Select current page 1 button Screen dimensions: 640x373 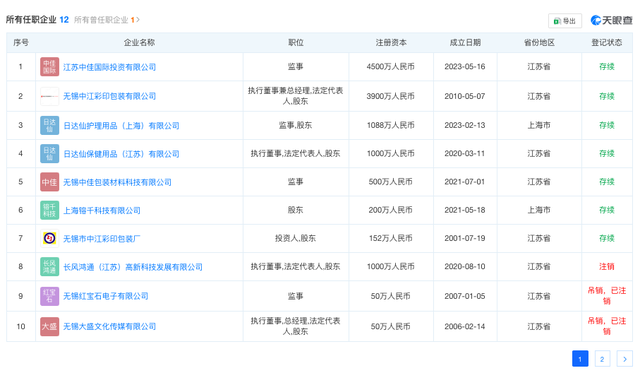tap(580, 359)
